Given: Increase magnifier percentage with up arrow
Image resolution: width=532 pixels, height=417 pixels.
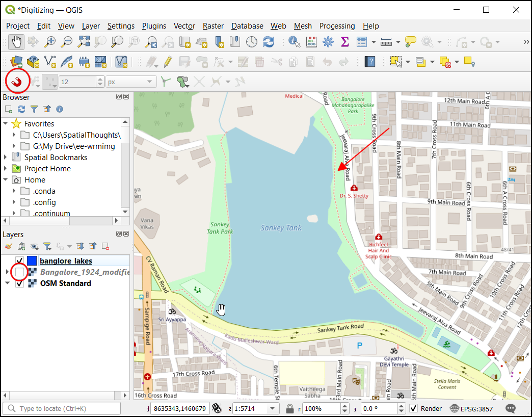Looking at the screenshot, I should [x=344, y=406].
